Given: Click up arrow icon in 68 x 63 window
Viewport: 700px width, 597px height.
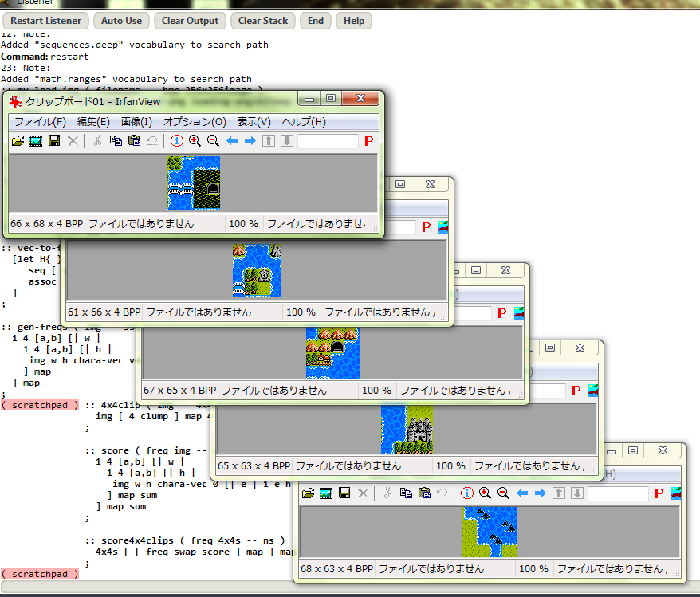Looking at the screenshot, I should (558, 493).
